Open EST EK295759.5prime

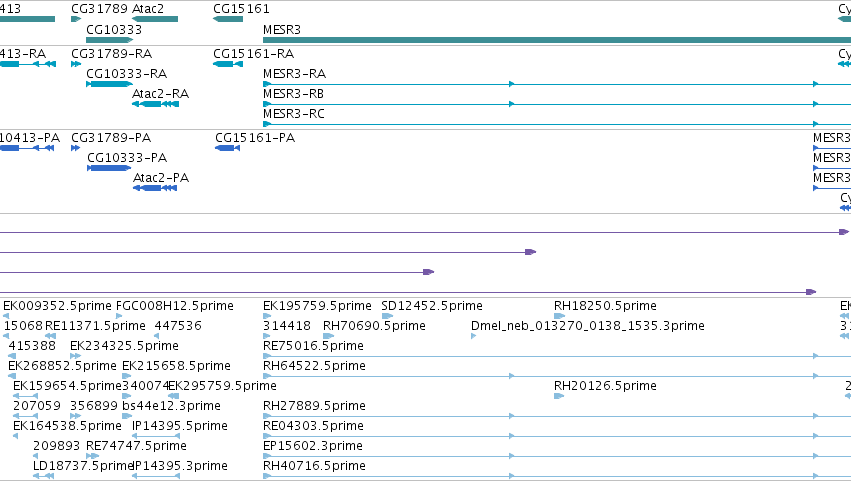click(x=223, y=387)
